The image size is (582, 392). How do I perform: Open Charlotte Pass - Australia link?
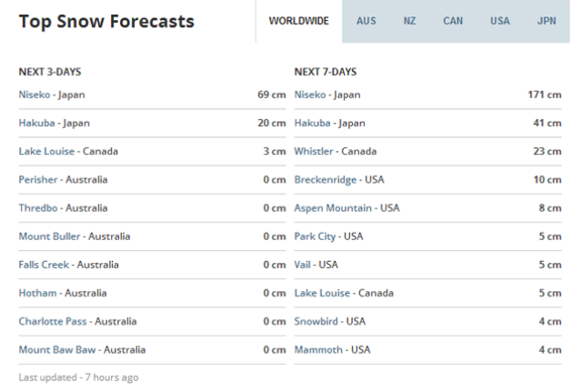coord(77,321)
